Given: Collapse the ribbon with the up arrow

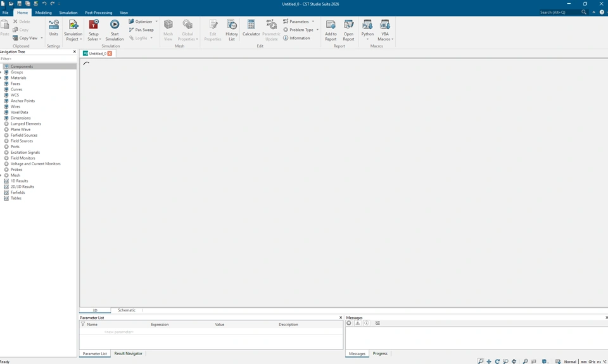Looking at the screenshot, I should click(593, 13).
